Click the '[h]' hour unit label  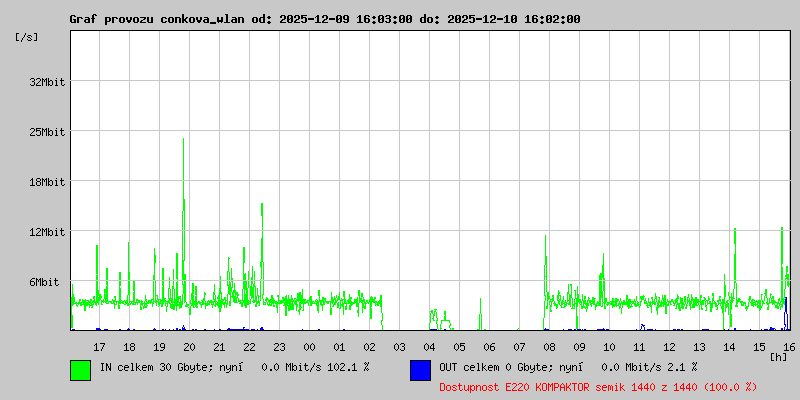pyautogui.click(x=779, y=357)
